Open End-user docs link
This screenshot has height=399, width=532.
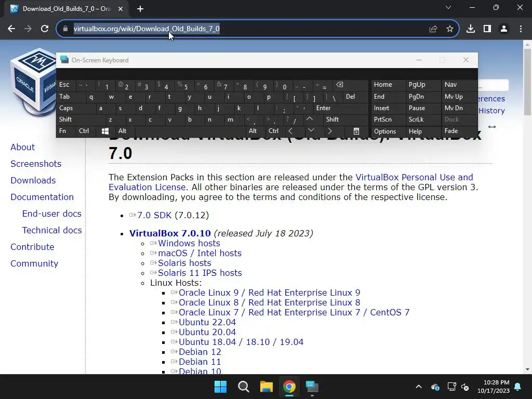[52, 214]
